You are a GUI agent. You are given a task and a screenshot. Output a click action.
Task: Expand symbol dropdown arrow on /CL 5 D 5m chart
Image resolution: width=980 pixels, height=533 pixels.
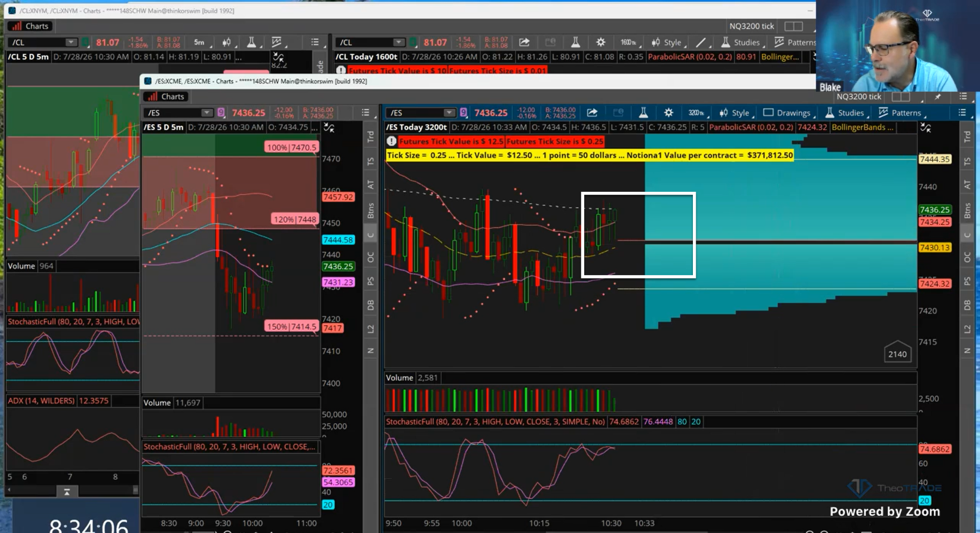pos(71,42)
